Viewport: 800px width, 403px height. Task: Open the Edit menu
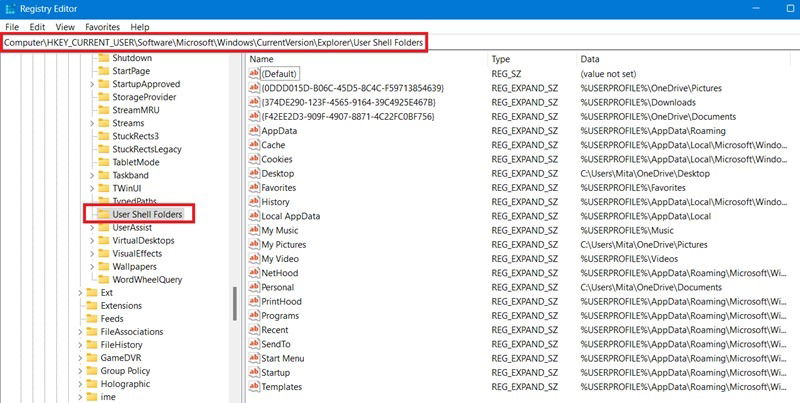(37, 27)
